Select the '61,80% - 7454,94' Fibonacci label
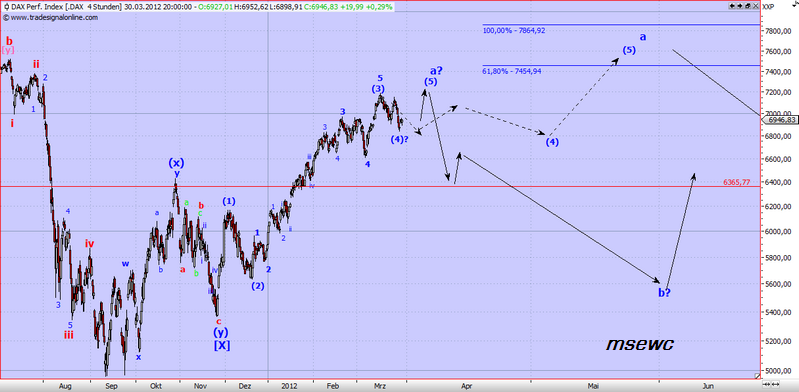 512,71
